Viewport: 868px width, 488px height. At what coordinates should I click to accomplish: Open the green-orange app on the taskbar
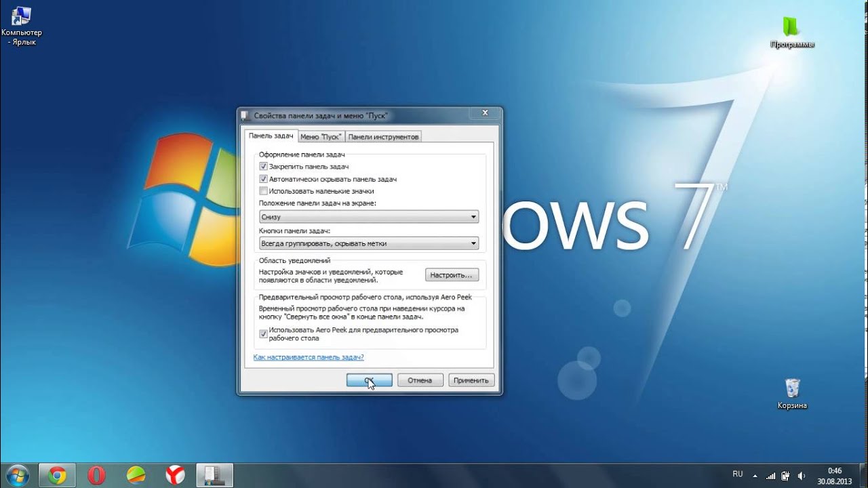pos(136,476)
